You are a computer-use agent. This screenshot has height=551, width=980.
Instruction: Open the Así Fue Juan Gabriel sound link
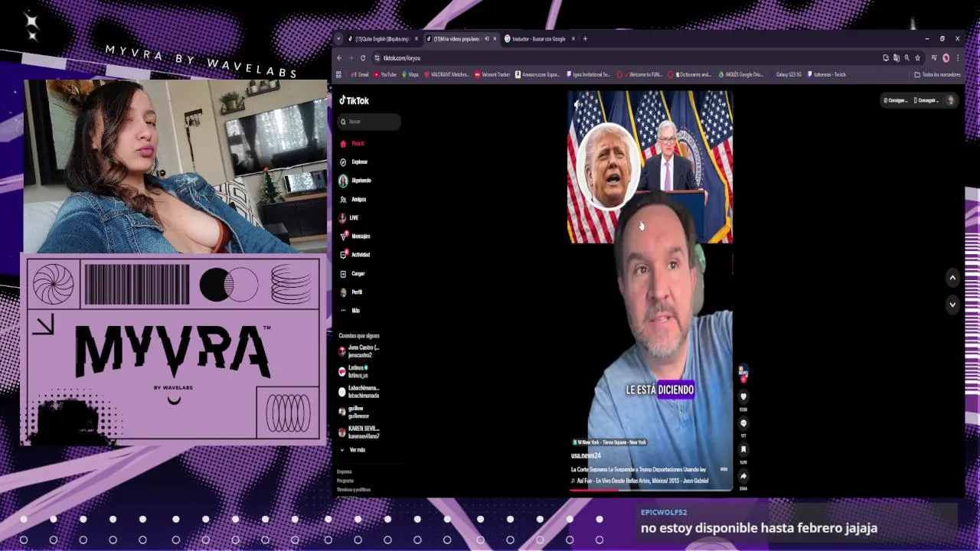click(x=640, y=481)
